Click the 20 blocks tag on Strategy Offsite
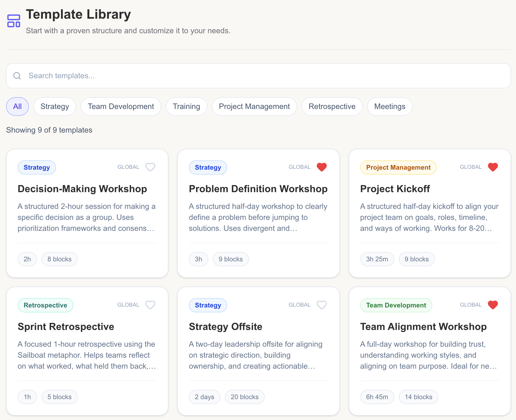The height and width of the screenshot is (420, 516). 244,397
